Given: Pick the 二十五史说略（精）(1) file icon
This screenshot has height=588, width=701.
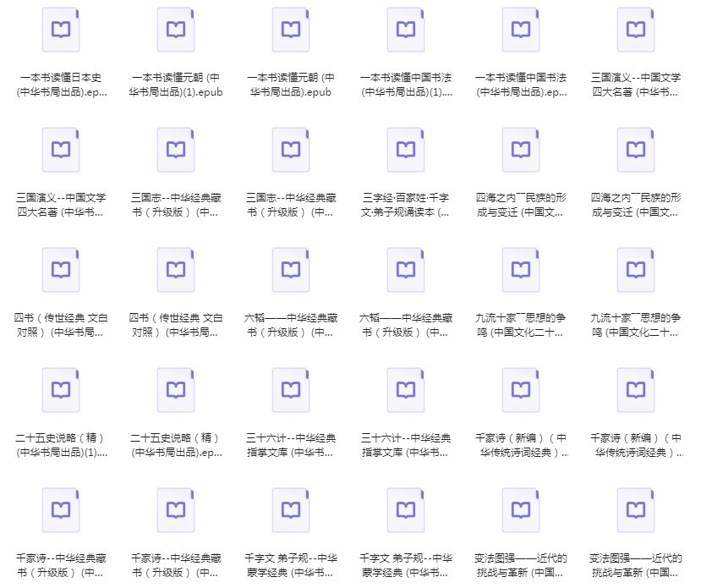Looking at the screenshot, I should coord(61,390).
